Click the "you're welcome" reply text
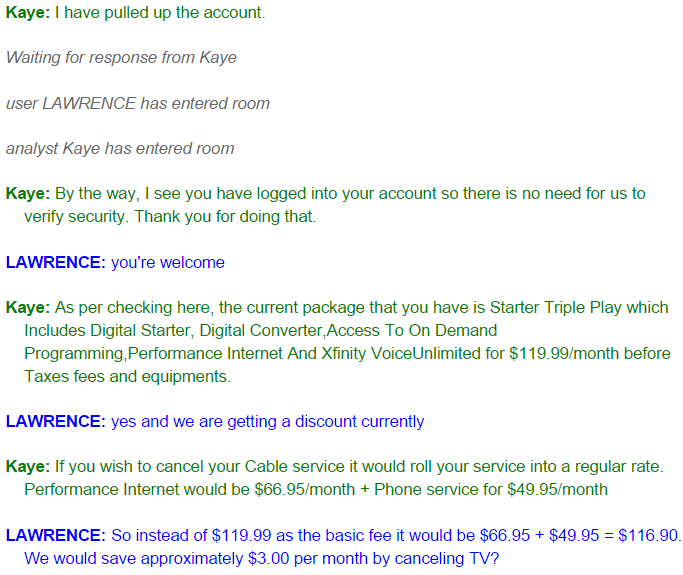The height and width of the screenshot is (575, 683). pos(168,262)
